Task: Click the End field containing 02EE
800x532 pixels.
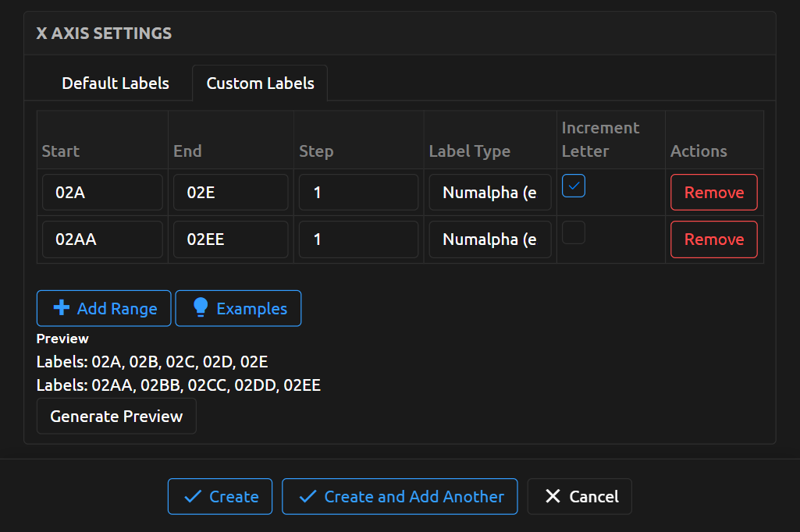Action: (x=230, y=239)
